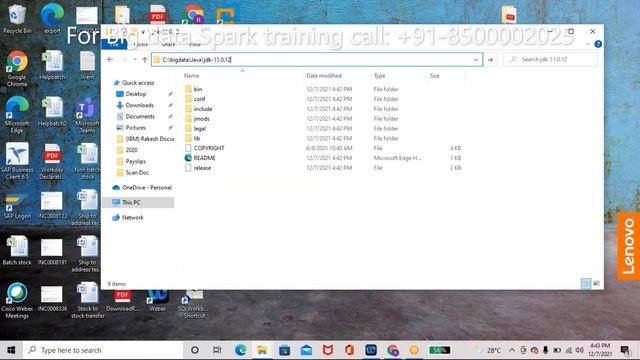Select Microsoft Teams desktop shortcut
The width and height of the screenshot is (640, 360).
point(87,115)
